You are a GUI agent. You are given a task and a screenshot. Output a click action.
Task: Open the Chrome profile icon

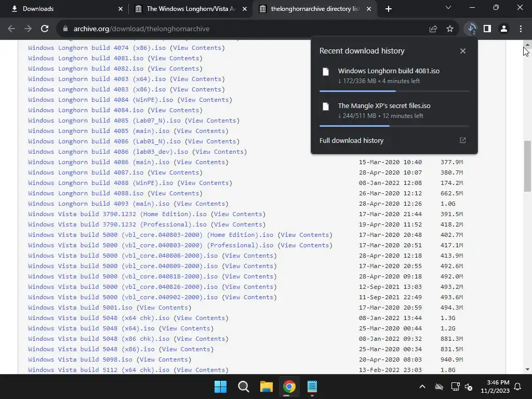click(x=504, y=29)
